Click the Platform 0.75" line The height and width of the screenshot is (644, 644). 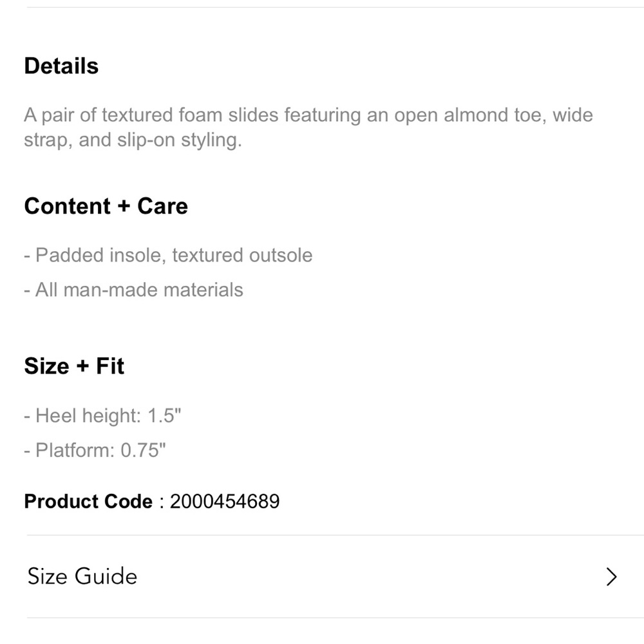pyautogui.click(x=95, y=450)
